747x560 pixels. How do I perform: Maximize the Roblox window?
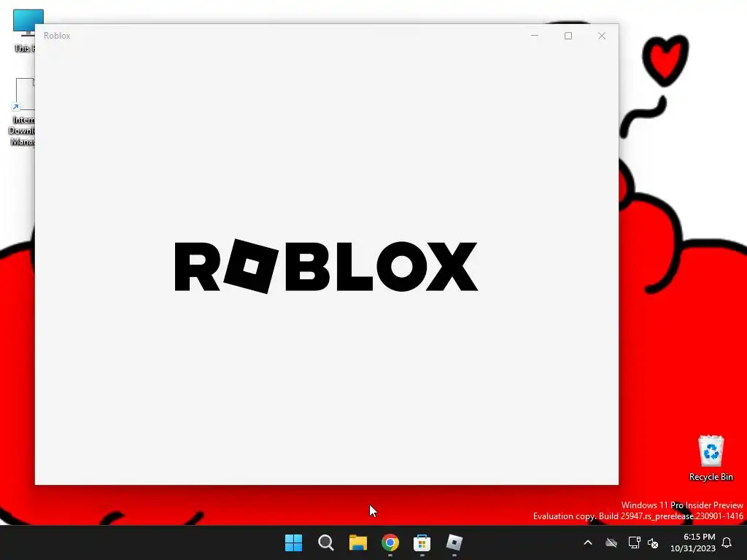click(x=568, y=36)
